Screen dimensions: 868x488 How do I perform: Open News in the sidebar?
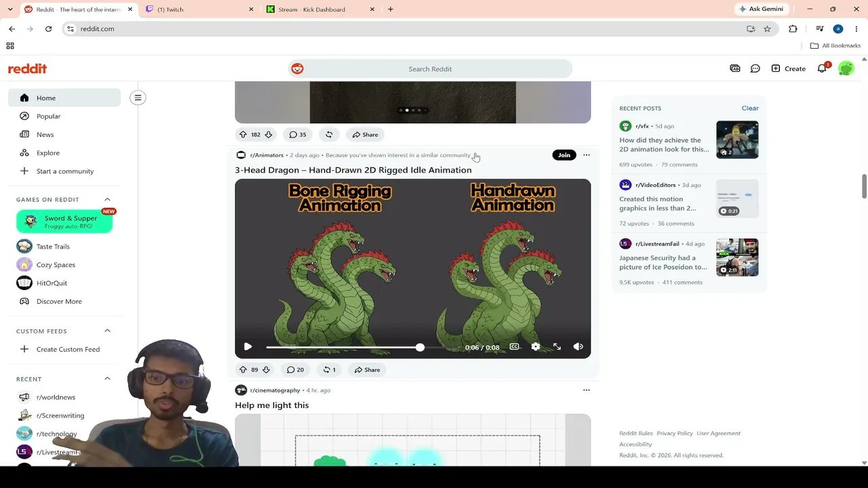64,134
